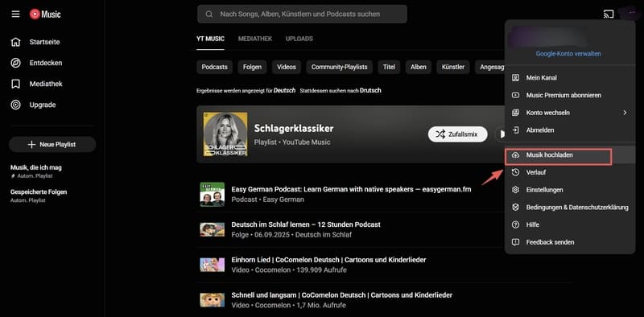The width and height of the screenshot is (644, 317).
Task: Expand the Konto wechseln submenu chevron
Action: 625,113
